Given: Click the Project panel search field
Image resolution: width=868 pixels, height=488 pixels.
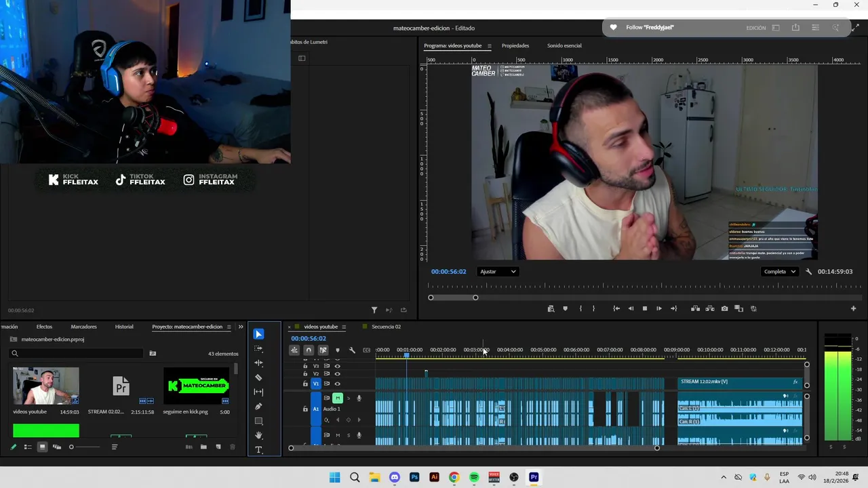Looking at the screenshot, I should point(77,353).
